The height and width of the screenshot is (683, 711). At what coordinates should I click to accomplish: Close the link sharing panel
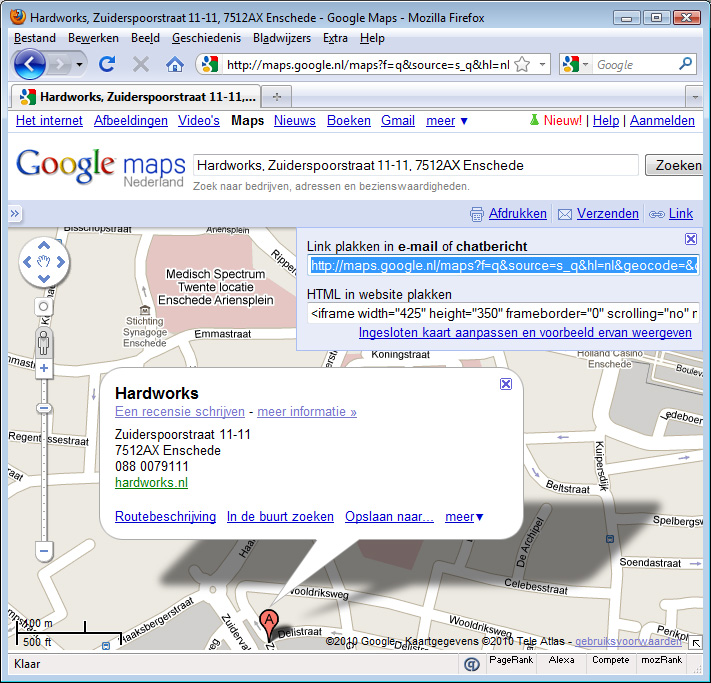[691, 239]
